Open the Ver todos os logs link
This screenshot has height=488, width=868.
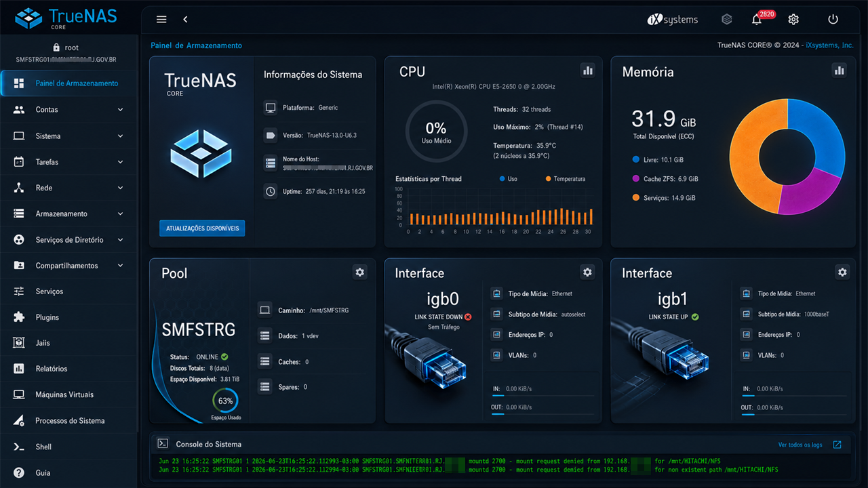point(800,445)
